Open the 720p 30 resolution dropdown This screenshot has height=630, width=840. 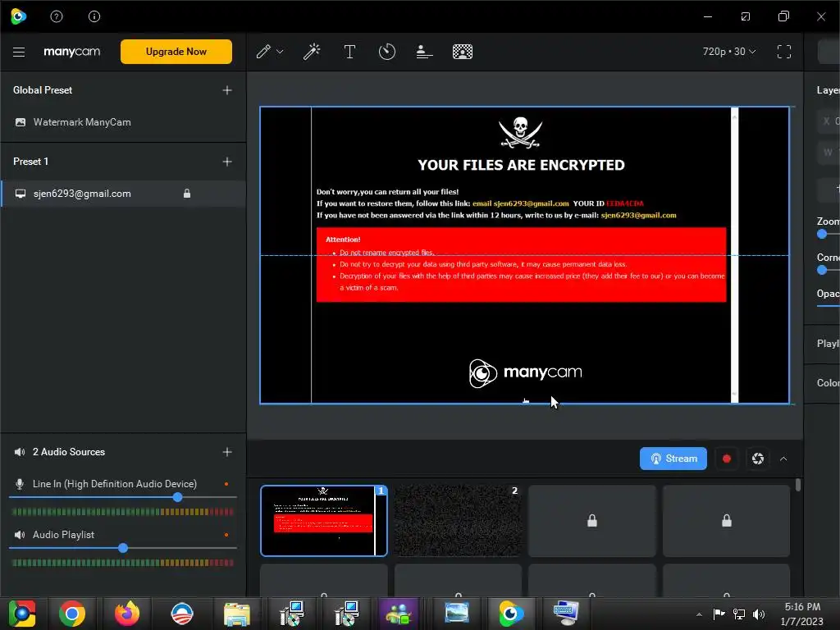[x=729, y=52]
